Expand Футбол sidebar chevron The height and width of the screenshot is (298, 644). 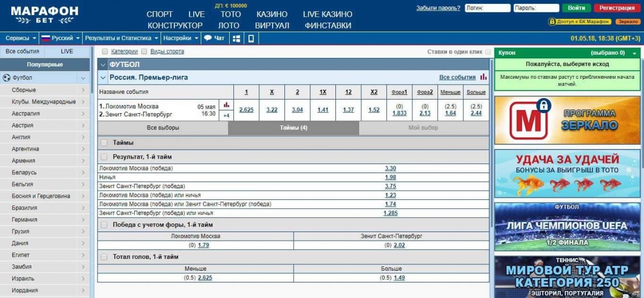pos(83,78)
